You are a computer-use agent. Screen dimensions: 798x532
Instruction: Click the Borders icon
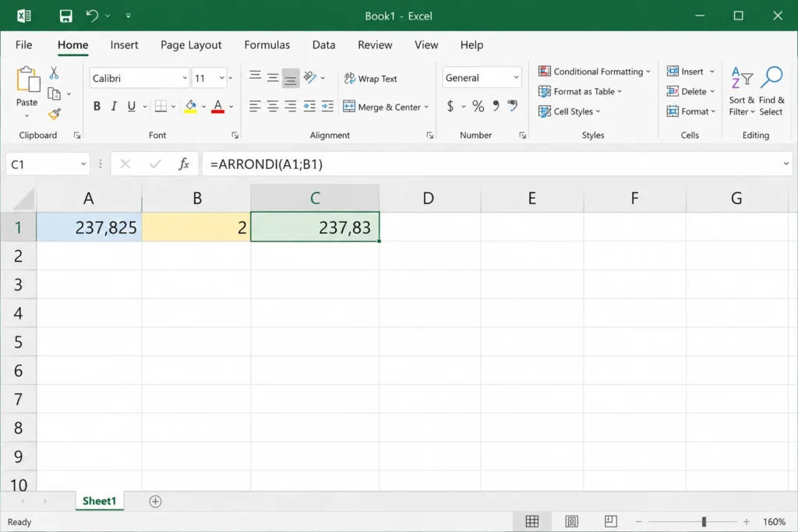(x=161, y=106)
